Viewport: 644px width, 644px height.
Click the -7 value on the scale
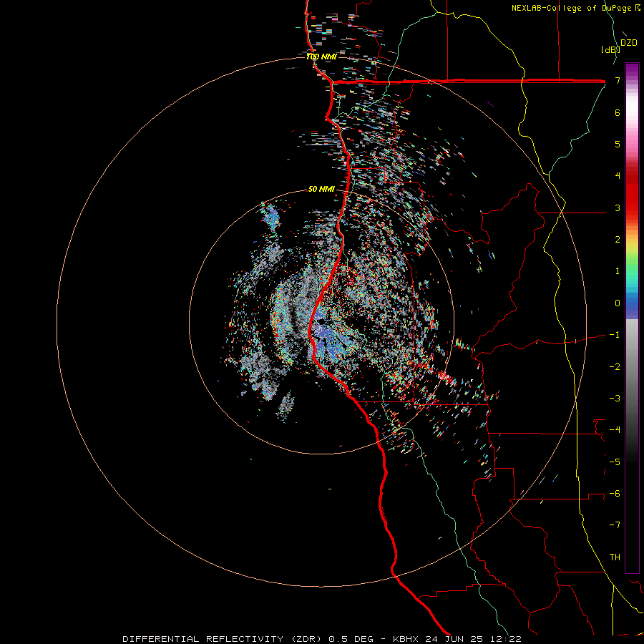(615, 525)
